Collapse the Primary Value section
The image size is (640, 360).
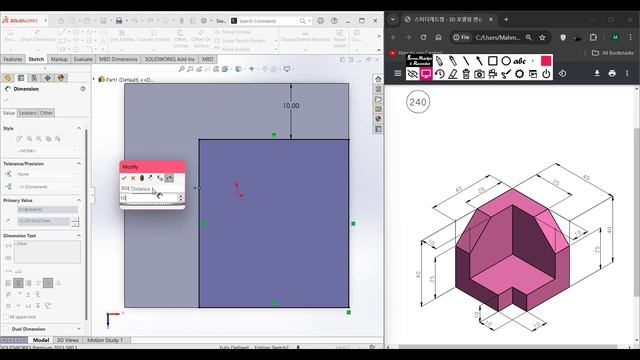[x=79, y=200]
